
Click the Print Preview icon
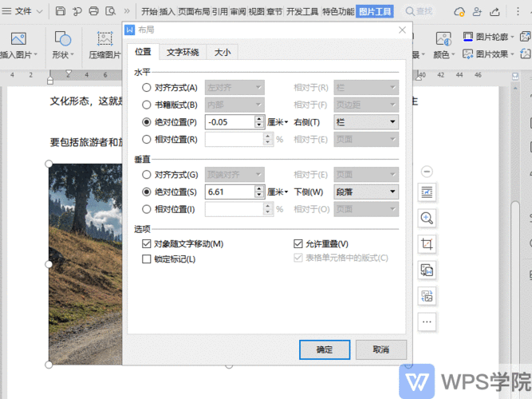point(111,11)
